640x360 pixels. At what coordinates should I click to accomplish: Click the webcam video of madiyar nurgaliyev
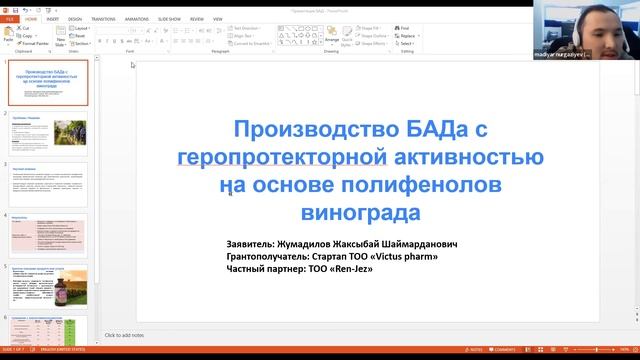tap(587, 30)
